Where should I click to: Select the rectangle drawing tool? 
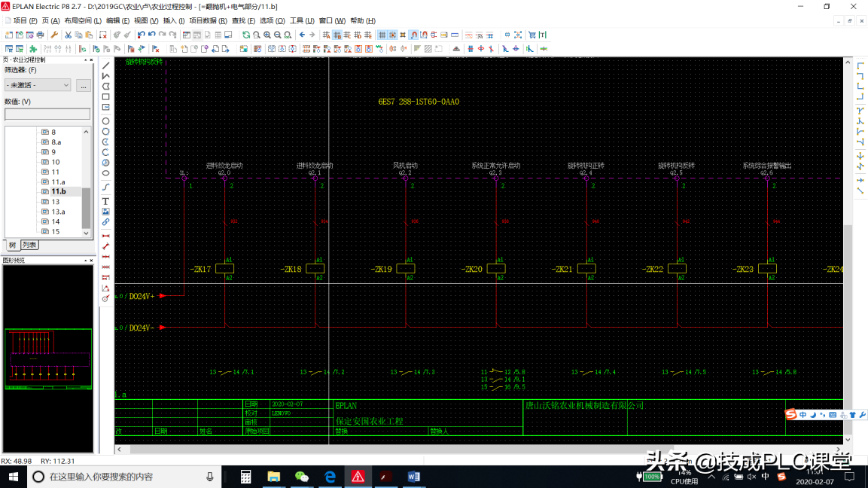click(x=105, y=97)
